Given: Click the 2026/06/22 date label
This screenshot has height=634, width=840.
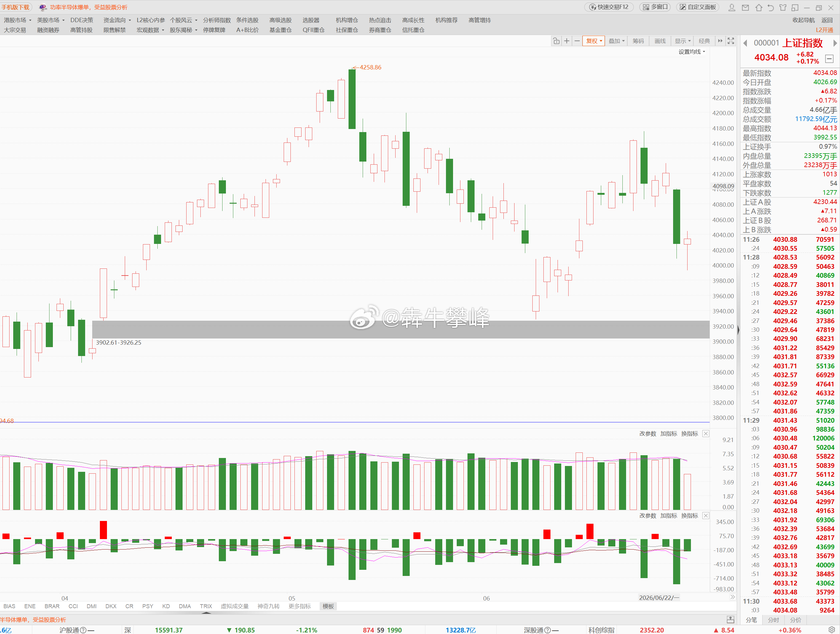Looking at the screenshot, I should coord(659,598).
